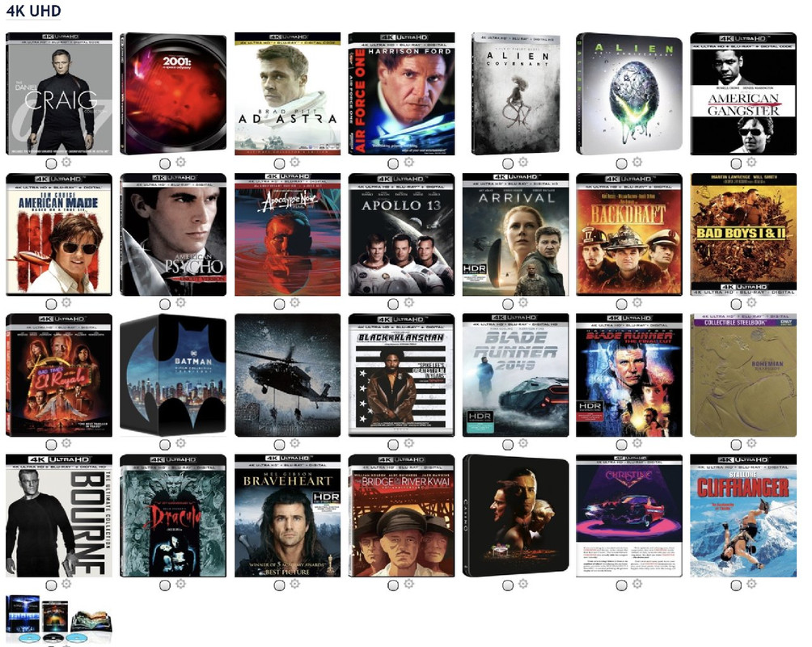Open the gear icon under Backdraft

click(x=637, y=302)
